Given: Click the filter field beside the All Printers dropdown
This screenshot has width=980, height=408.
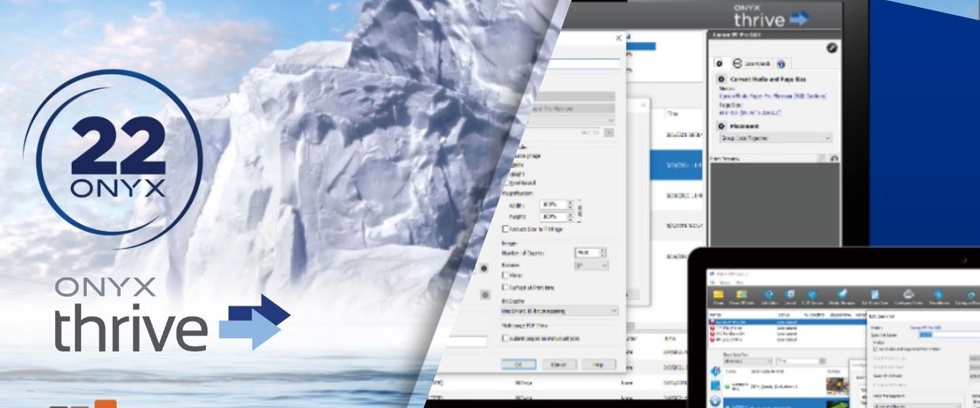Looking at the screenshot, I should point(801,361).
